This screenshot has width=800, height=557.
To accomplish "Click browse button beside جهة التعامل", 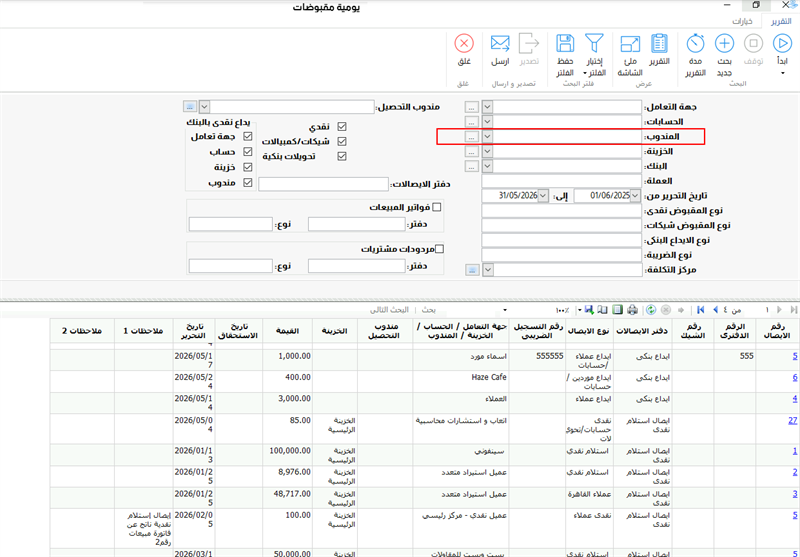I will (471, 107).
